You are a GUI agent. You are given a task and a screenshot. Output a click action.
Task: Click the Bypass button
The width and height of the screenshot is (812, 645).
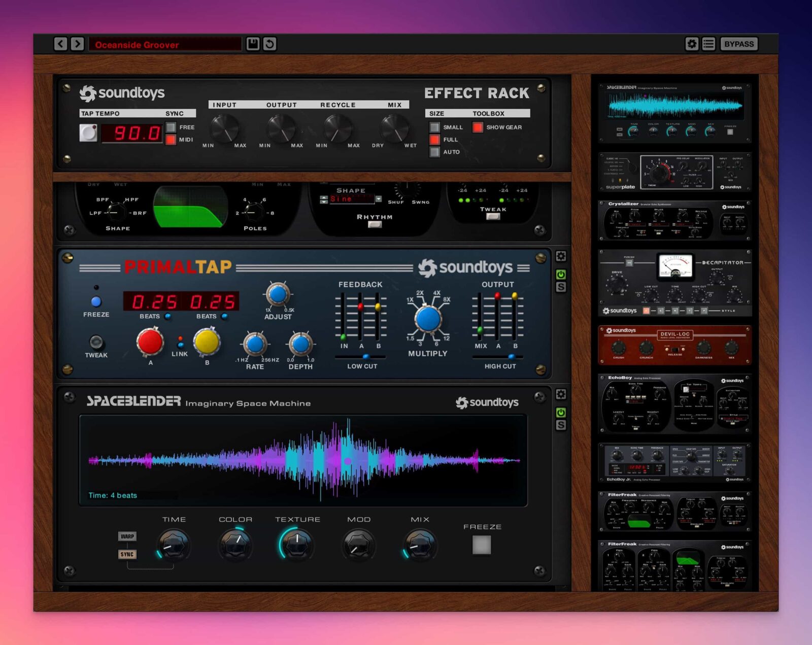[738, 44]
